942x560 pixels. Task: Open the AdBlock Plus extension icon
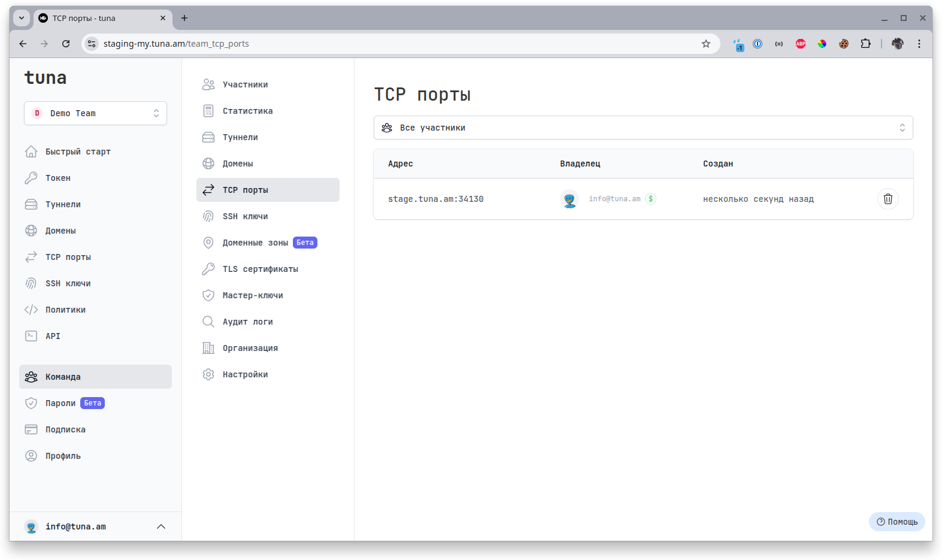coord(801,44)
